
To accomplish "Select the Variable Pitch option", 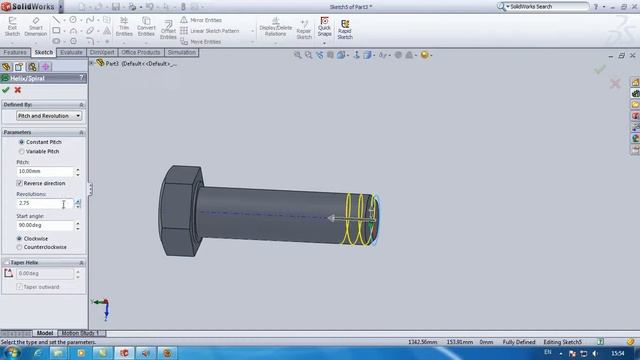I will click(39, 151).
